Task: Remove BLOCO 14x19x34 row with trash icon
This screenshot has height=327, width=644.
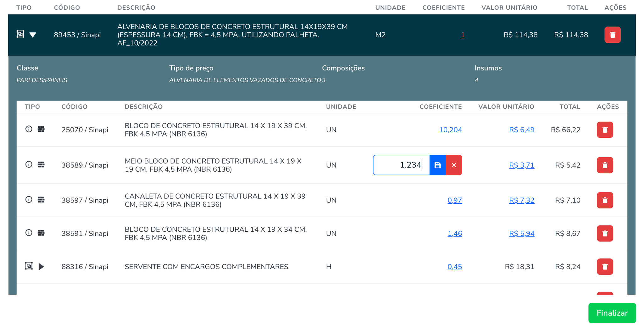Action: pos(605,233)
